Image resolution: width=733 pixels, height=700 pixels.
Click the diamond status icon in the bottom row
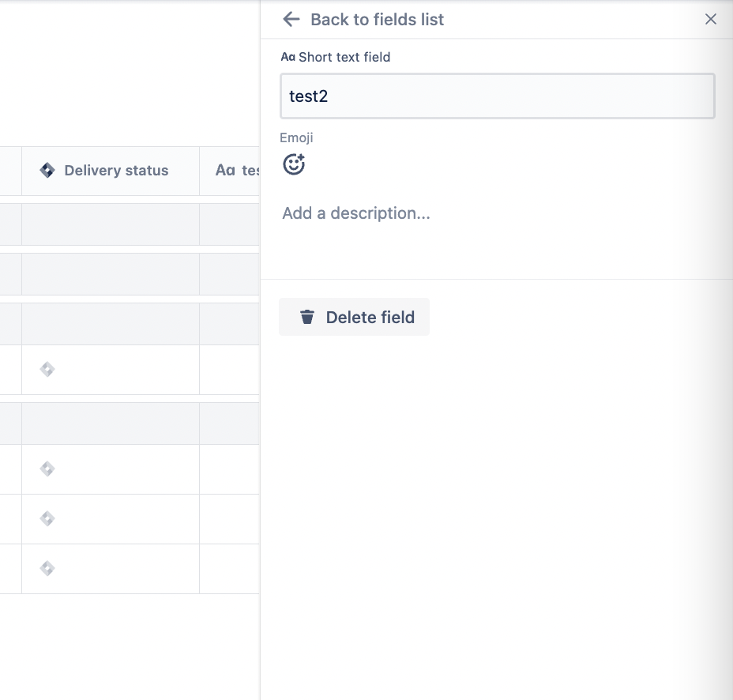click(47, 568)
